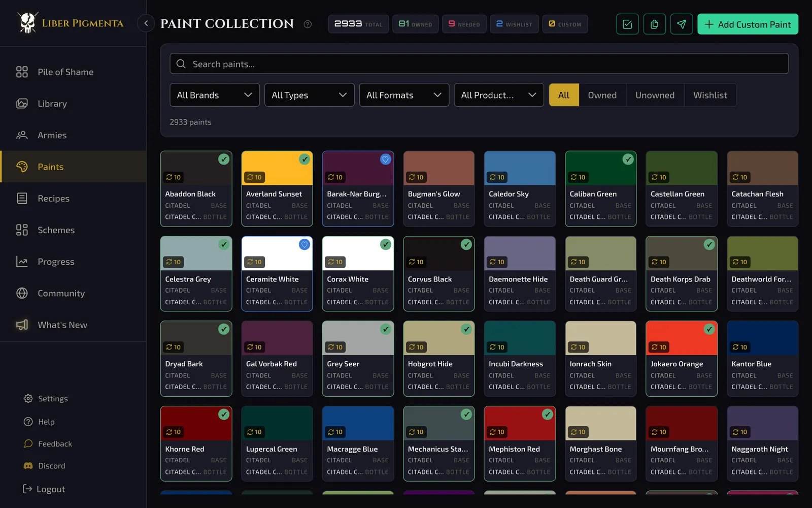The height and width of the screenshot is (508, 812).
Task: Click the 81 Owned stat badge
Action: 415,24
